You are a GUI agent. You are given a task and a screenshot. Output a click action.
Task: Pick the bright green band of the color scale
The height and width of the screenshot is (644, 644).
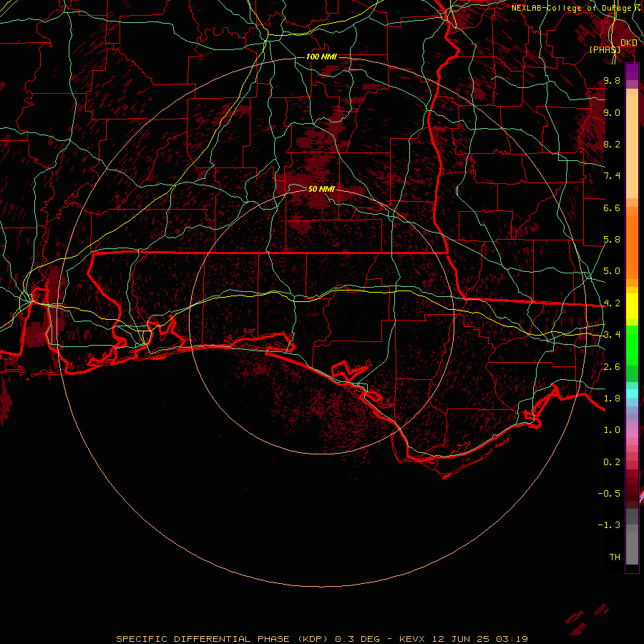(632, 346)
